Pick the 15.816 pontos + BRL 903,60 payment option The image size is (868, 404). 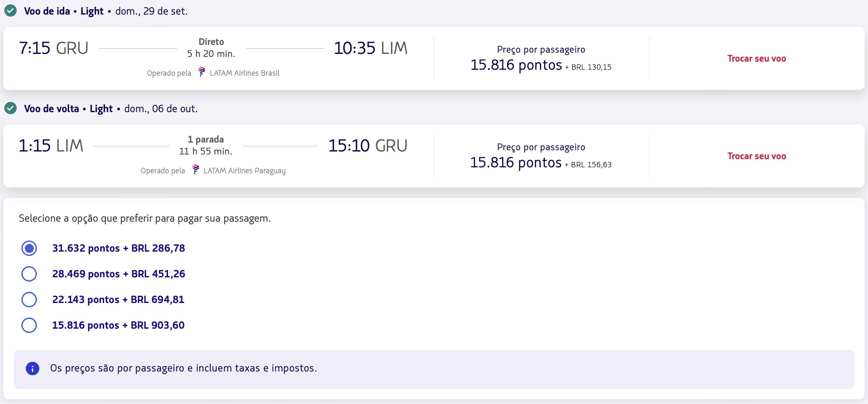[29, 325]
